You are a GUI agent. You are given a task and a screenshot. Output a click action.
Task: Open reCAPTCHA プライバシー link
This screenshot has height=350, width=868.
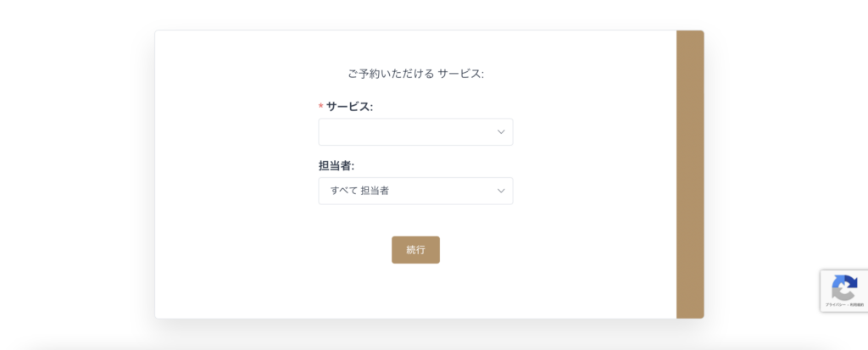(834, 304)
